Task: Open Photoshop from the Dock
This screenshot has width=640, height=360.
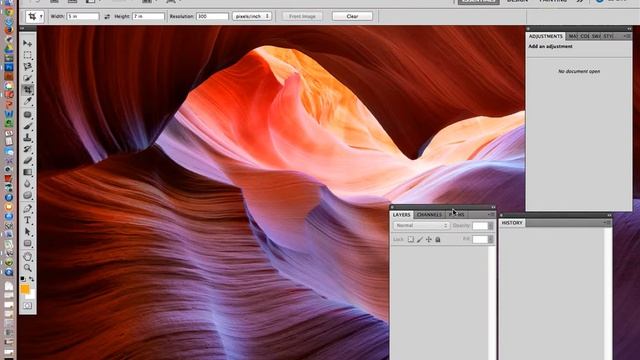Action: (9, 67)
